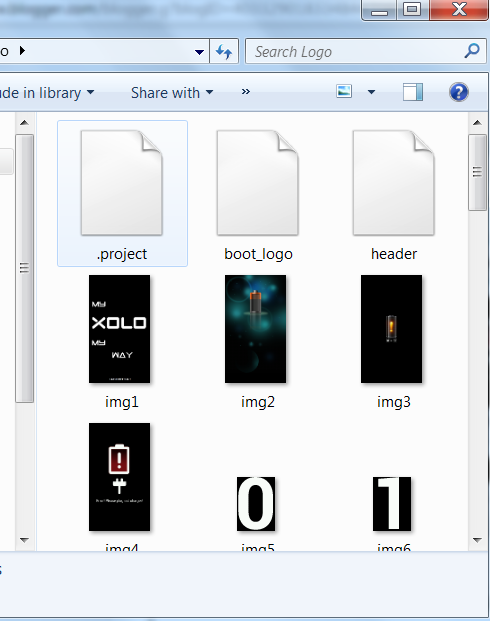This screenshot has width=490, height=621.
Task: Open the Share with menu
Action: 172,93
